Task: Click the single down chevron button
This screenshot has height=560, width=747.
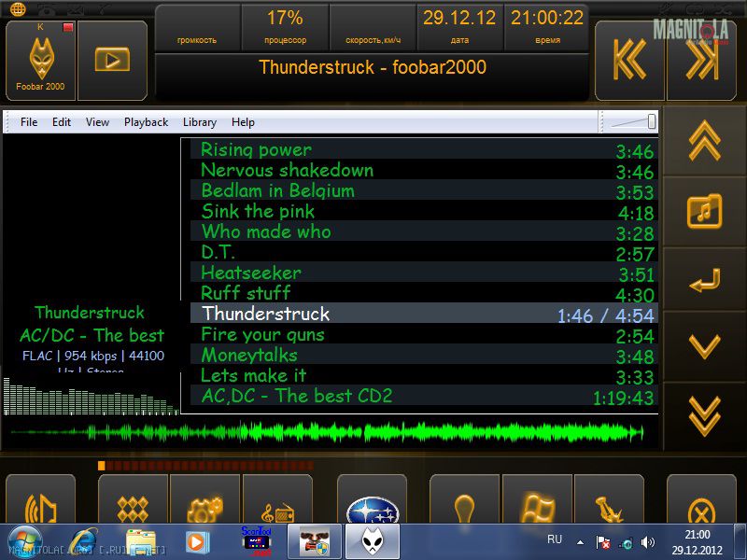Action: 705,346
